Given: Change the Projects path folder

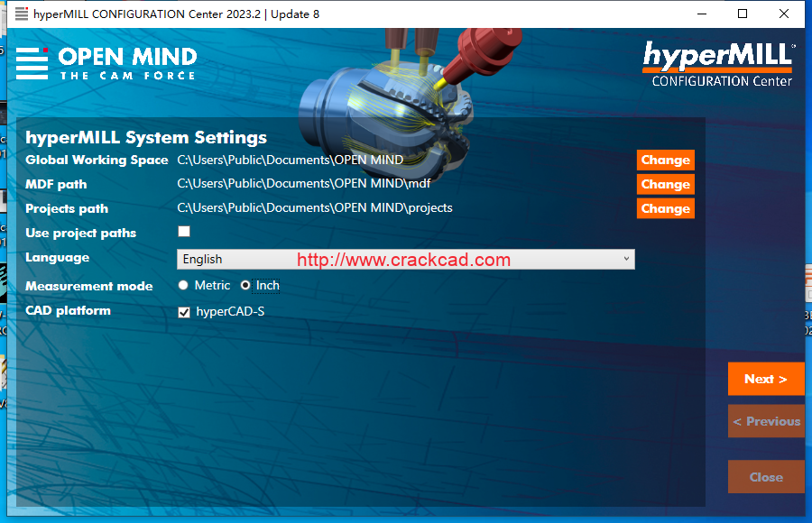Looking at the screenshot, I should (x=666, y=208).
